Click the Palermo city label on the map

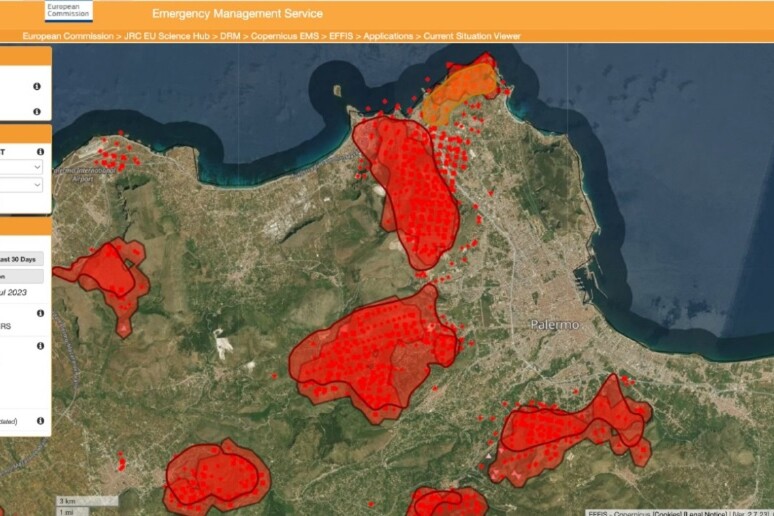coord(553,326)
